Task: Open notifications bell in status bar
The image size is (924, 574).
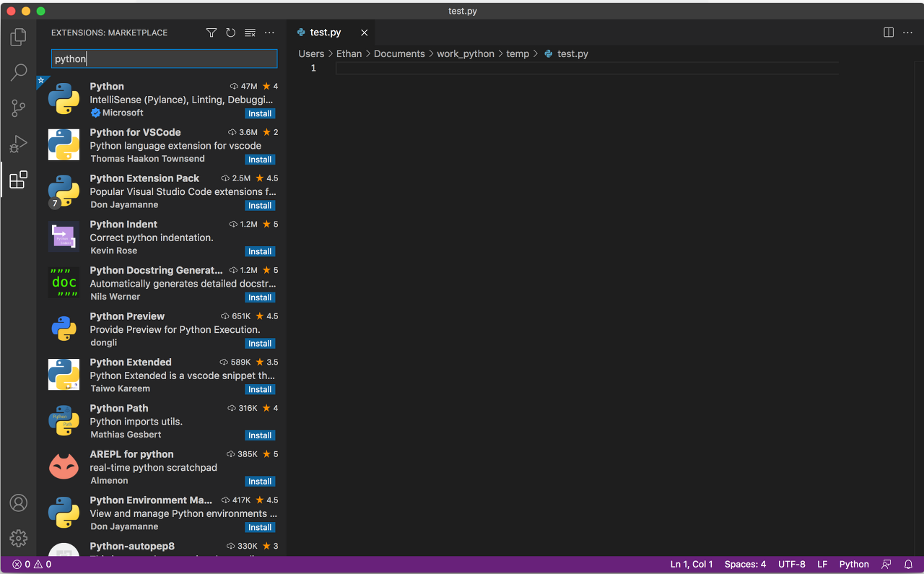Action: (909, 565)
